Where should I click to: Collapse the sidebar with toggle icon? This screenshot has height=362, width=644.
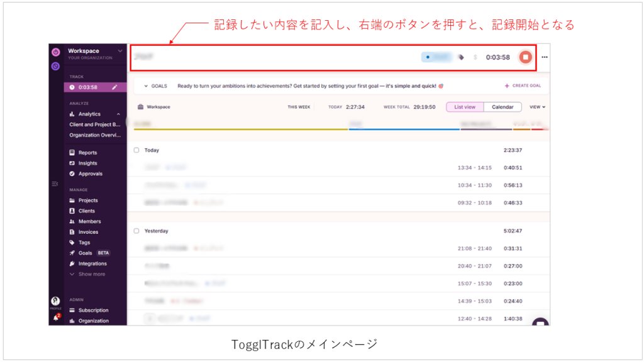[x=55, y=184]
